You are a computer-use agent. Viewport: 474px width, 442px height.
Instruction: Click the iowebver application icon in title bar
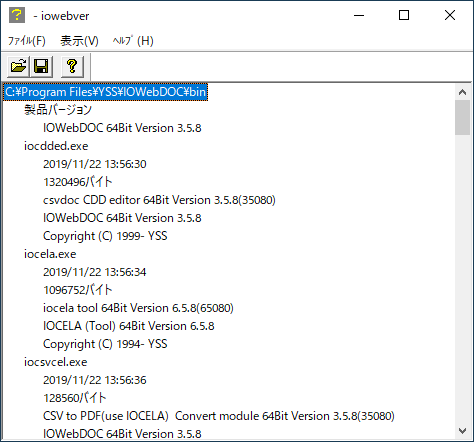pyautogui.click(x=17, y=15)
